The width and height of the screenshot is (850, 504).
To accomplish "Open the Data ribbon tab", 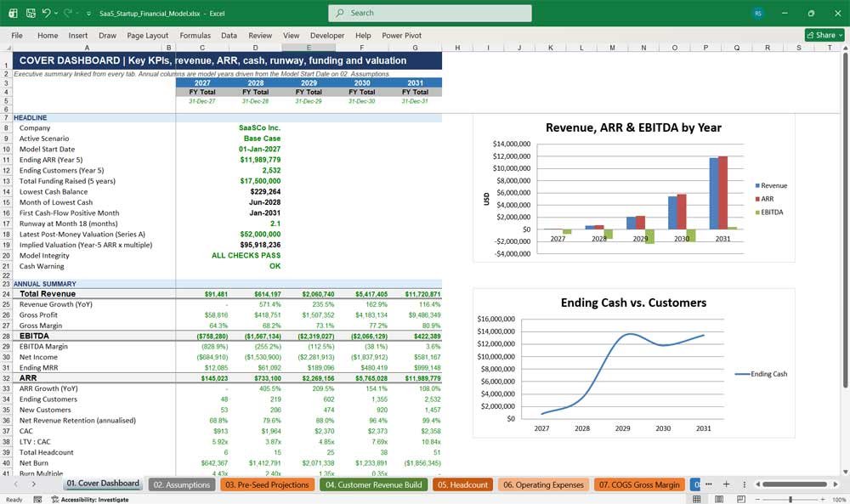I will (229, 35).
